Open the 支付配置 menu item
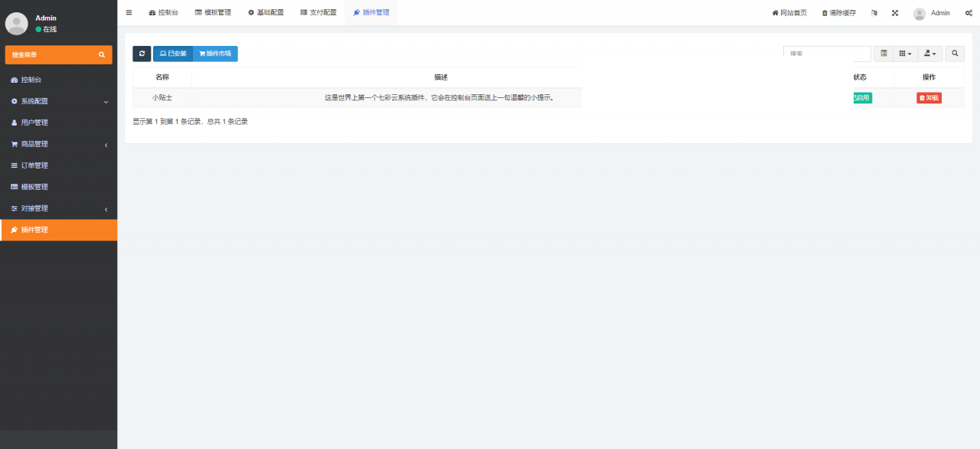 pyautogui.click(x=318, y=12)
